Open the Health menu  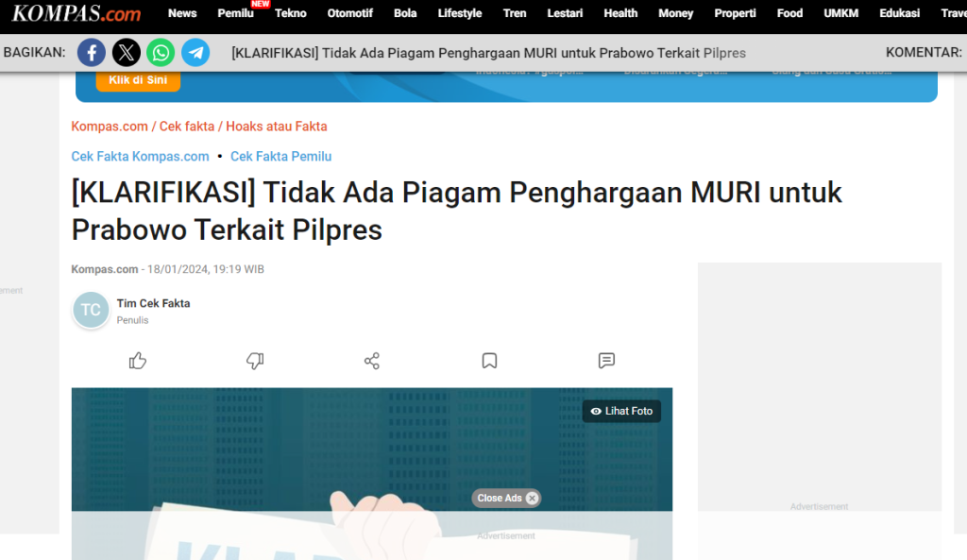pos(620,13)
